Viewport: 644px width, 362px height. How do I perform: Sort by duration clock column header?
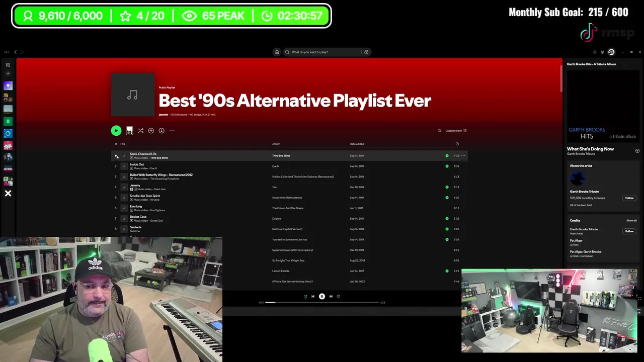(x=457, y=144)
